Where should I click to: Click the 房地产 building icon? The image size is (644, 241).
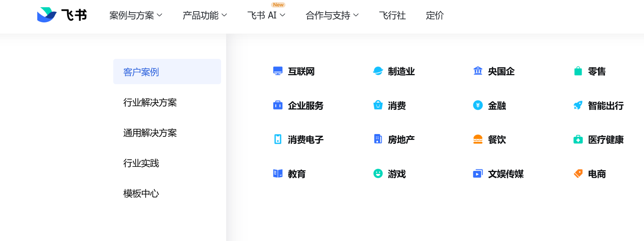pyautogui.click(x=378, y=139)
